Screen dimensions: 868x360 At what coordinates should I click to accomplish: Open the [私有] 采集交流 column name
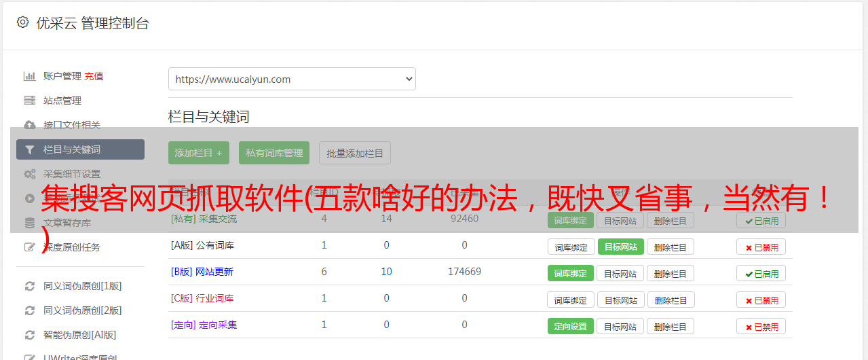(x=204, y=219)
